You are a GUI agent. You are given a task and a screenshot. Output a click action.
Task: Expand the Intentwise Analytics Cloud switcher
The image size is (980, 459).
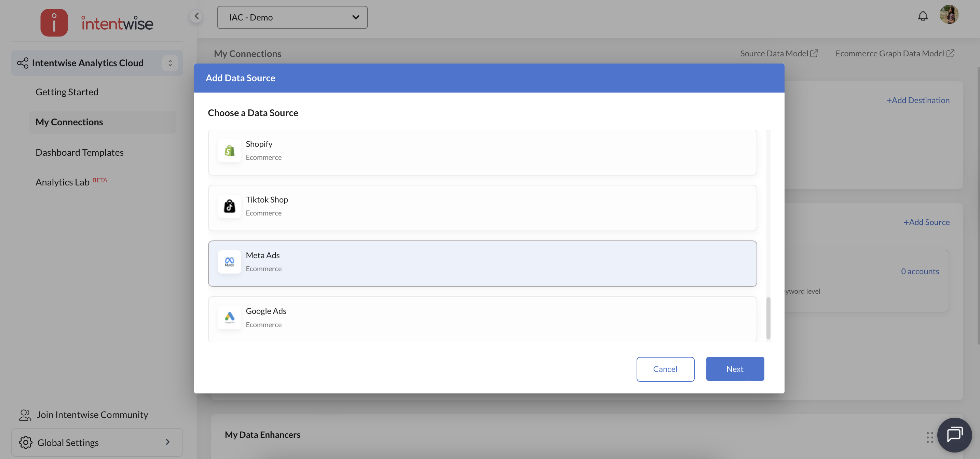170,63
